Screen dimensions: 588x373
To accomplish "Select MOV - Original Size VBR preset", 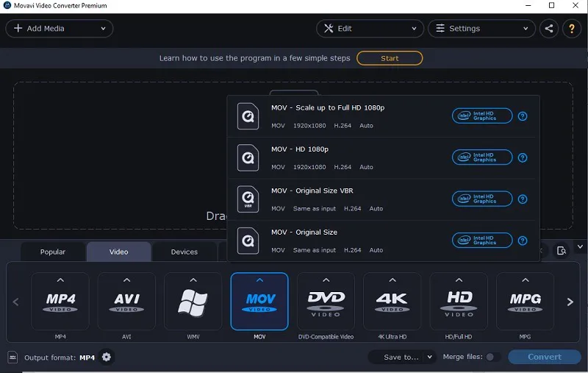I will (383, 199).
